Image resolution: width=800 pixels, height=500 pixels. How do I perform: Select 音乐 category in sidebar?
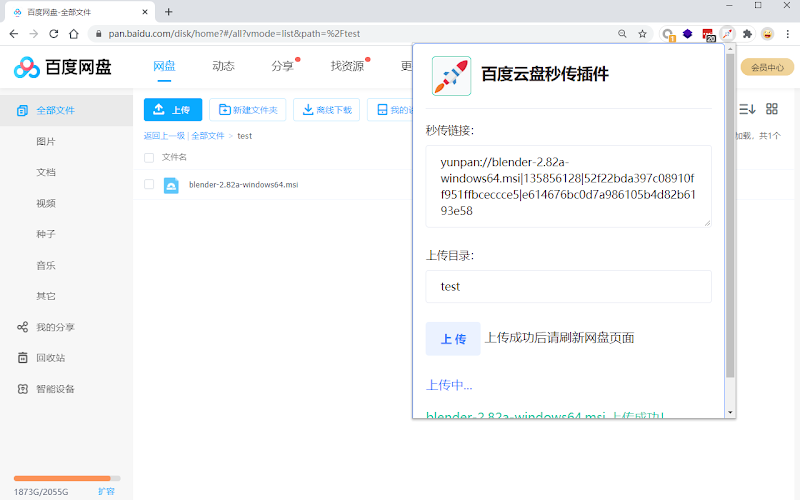click(46, 265)
